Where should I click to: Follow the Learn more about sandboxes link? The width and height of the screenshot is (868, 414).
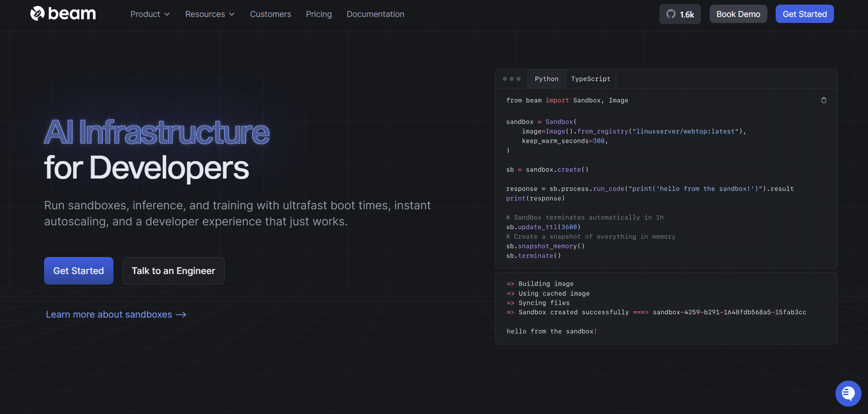[116, 314]
